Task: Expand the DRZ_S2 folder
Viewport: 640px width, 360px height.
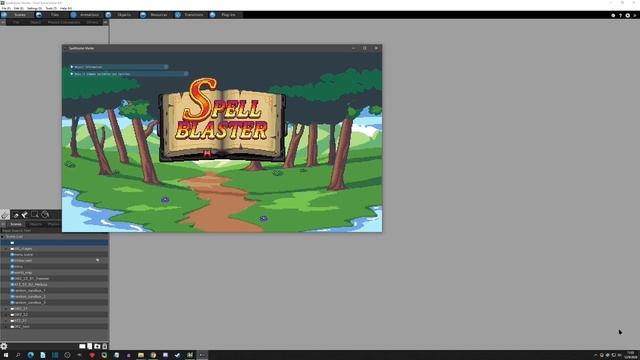Action: click(6, 315)
